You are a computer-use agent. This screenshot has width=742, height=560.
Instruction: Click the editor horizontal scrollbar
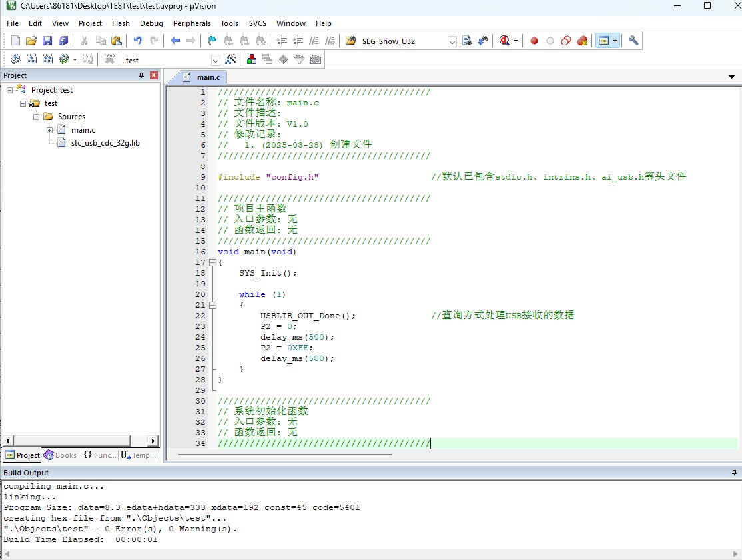tap(285, 455)
